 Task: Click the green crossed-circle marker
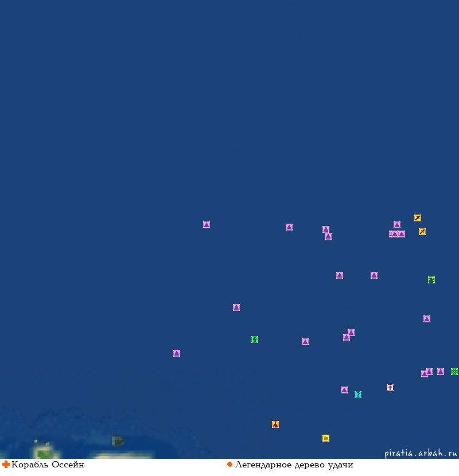coord(454,372)
